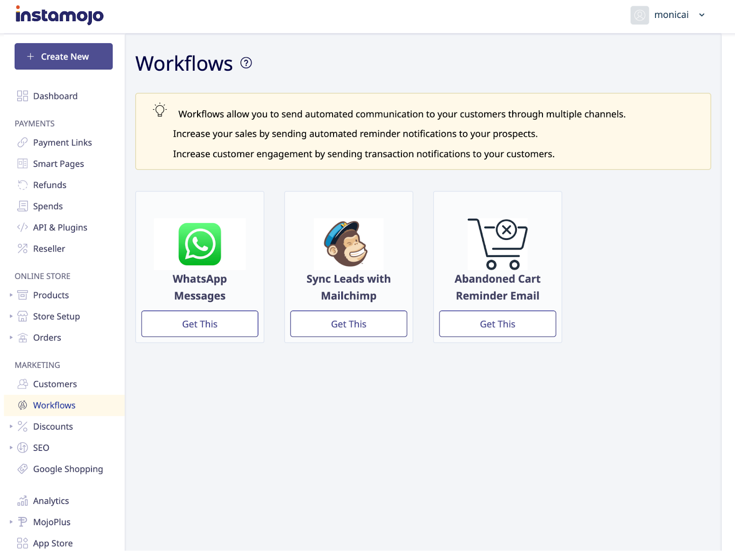Expand the Store Setup arrow
This screenshot has width=735, height=560.
(11, 316)
